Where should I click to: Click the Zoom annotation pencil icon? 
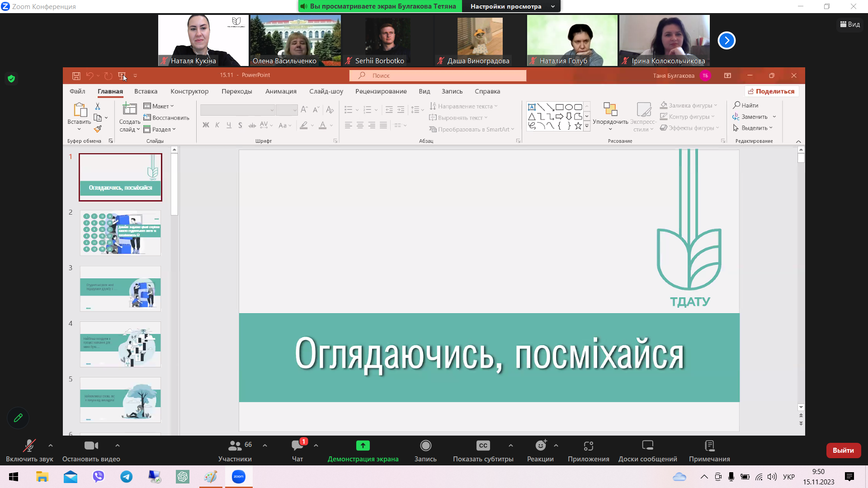point(18,418)
